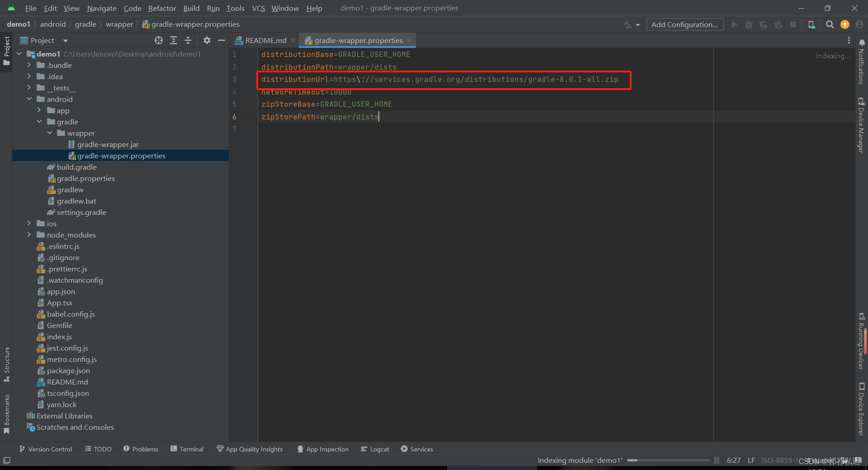
Task: Click Add Configuration button
Action: click(684, 24)
